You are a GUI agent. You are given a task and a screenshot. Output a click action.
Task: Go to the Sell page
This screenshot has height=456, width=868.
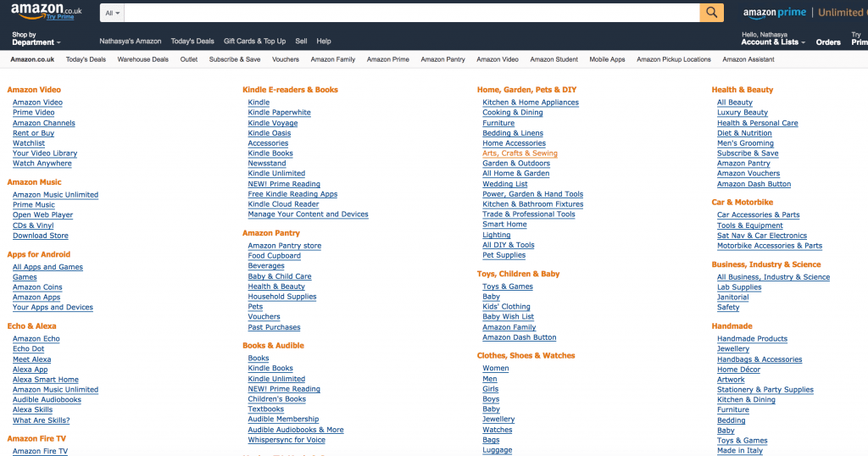click(301, 41)
